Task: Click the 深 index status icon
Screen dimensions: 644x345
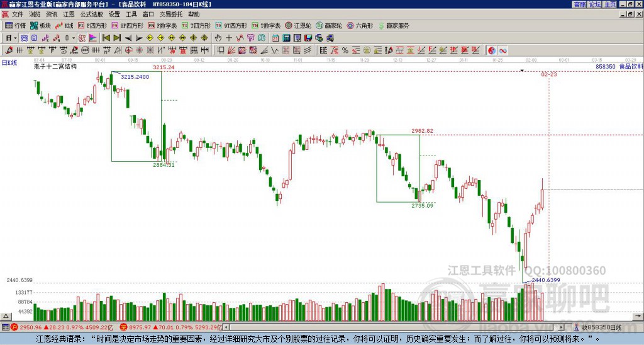Action: pyautogui.click(x=123, y=327)
